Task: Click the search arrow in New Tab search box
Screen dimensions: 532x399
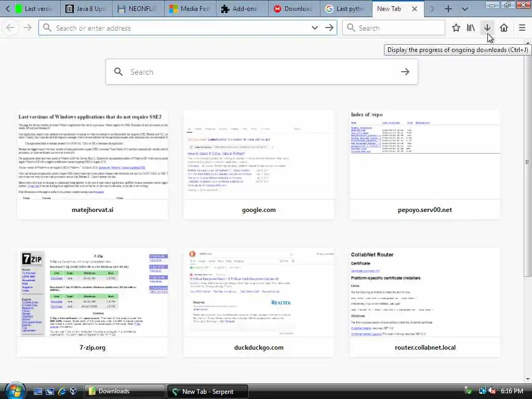Action: tap(405, 72)
